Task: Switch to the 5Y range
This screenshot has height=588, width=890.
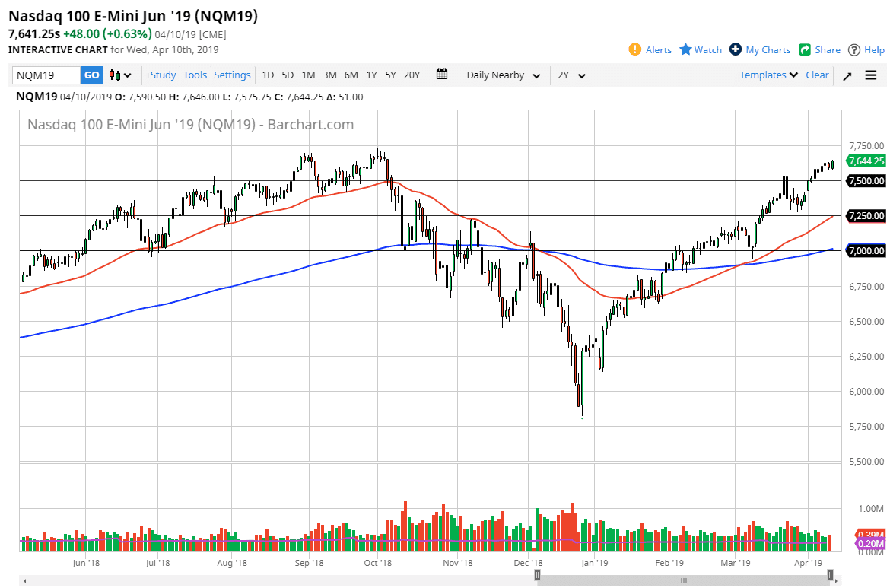Action: (x=390, y=75)
